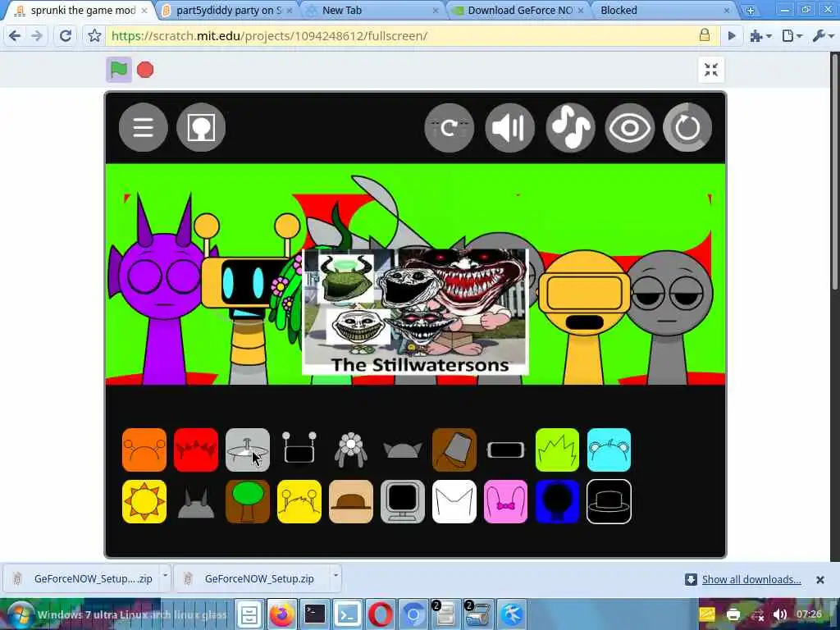The width and height of the screenshot is (840, 630).
Task: Toggle the eye visibility button
Action: tap(630, 127)
